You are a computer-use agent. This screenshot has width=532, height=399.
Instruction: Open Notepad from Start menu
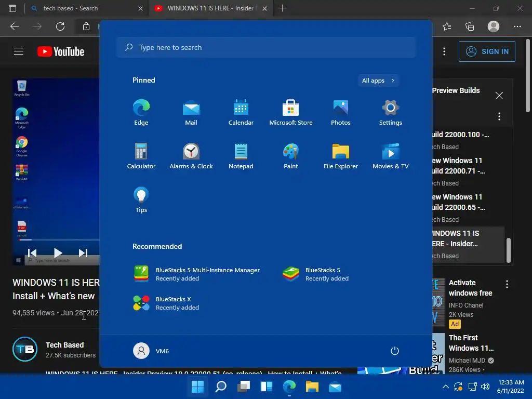[241, 156]
